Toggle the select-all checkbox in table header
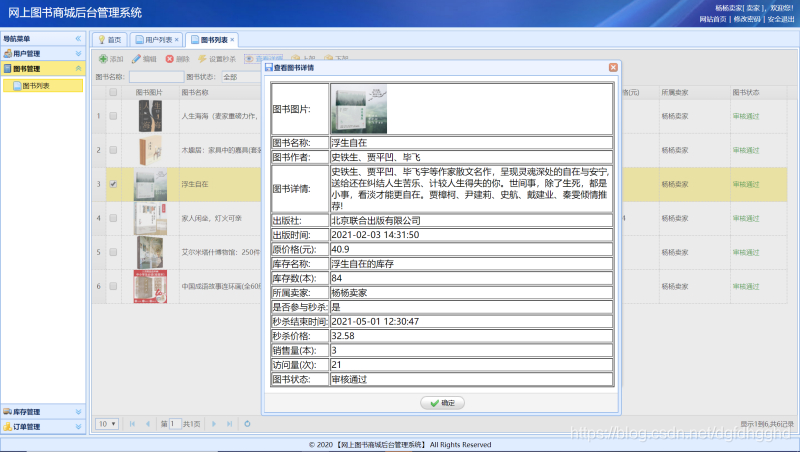800x452 pixels. click(113, 92)
